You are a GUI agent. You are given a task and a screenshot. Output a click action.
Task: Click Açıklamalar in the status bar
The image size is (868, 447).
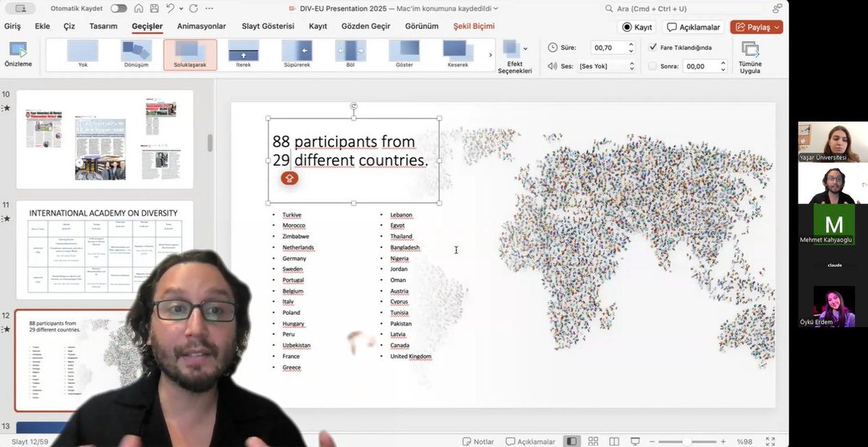[x=530, y=441]
